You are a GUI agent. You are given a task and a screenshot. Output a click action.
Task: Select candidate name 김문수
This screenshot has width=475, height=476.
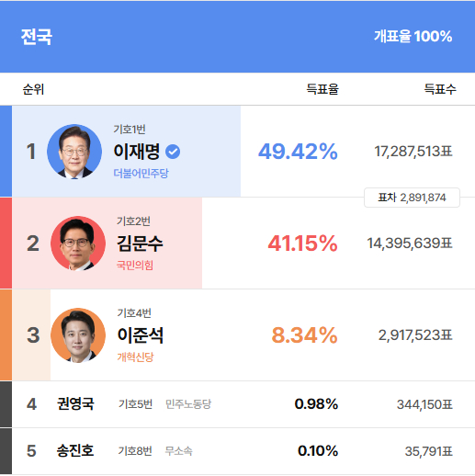pyautogui.click(x=140, y=244)
